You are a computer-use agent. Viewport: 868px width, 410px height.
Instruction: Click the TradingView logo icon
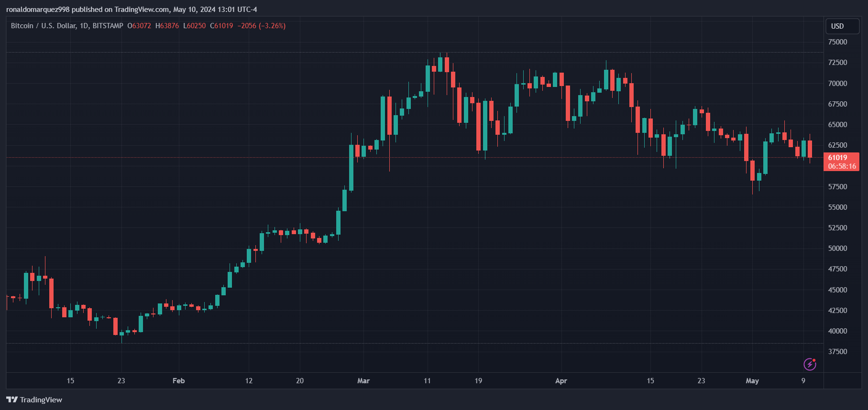click(x=12, y=399)
